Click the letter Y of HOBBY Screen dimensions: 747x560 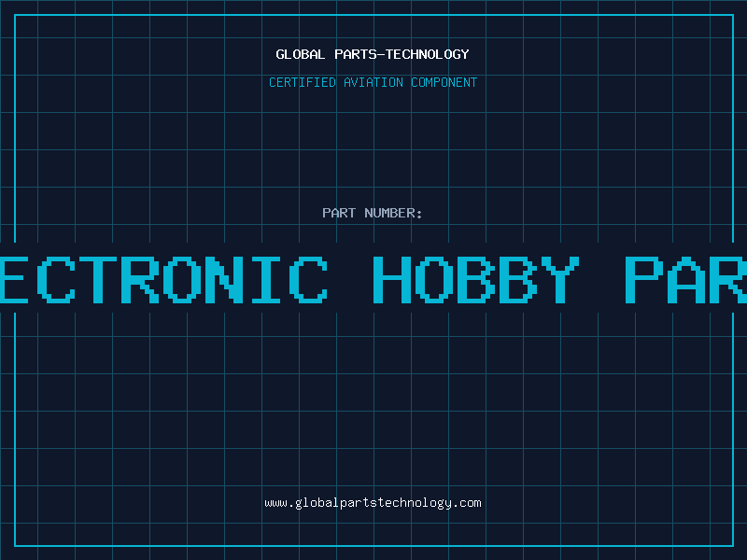point(560,279)
